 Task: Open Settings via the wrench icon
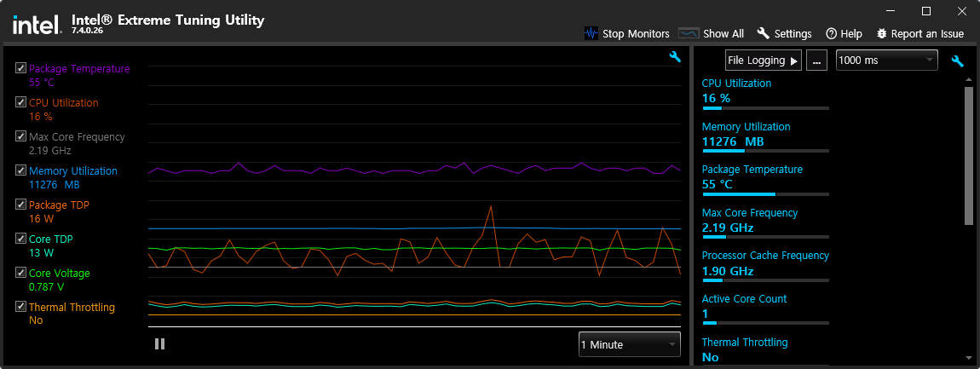point(764,33)
